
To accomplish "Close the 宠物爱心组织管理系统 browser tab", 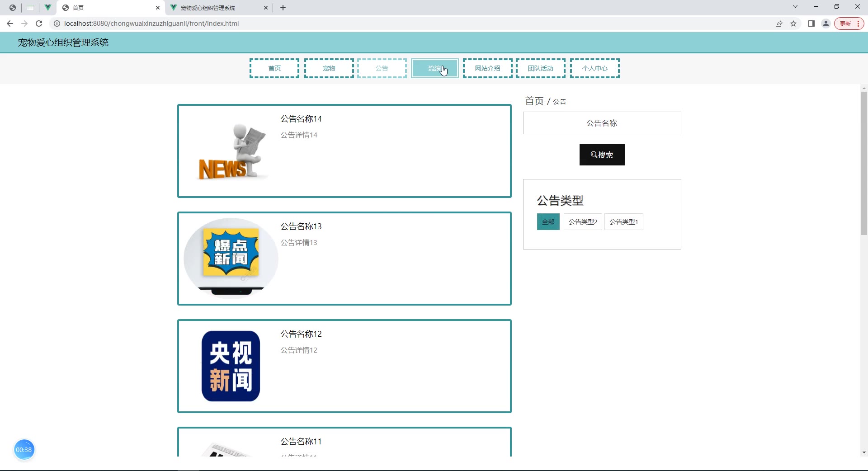I will [x=266, y=8].
